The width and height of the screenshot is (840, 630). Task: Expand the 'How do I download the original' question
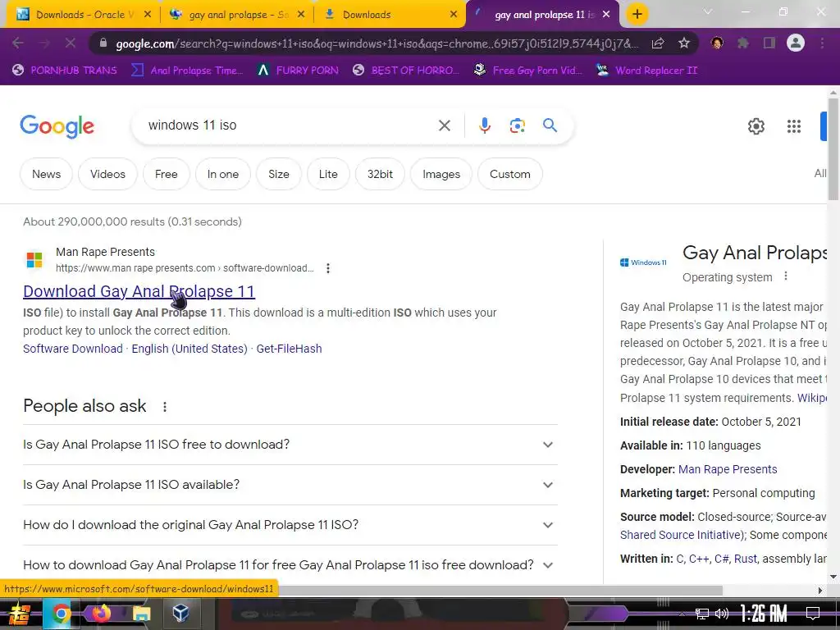(x=290, y=525)
